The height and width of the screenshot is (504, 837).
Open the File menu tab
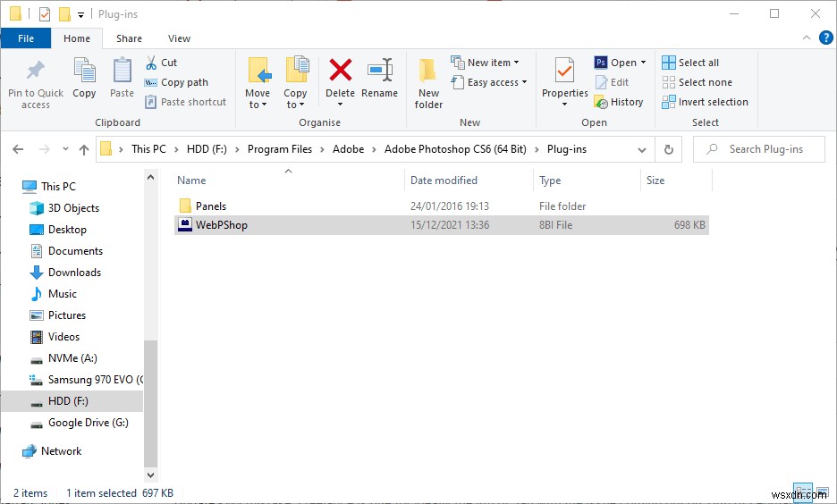(26, 38)
